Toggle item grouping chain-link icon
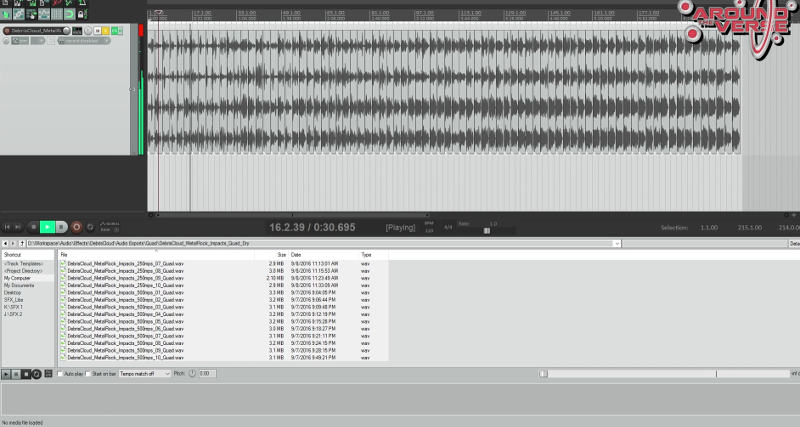 coord(18,14)
